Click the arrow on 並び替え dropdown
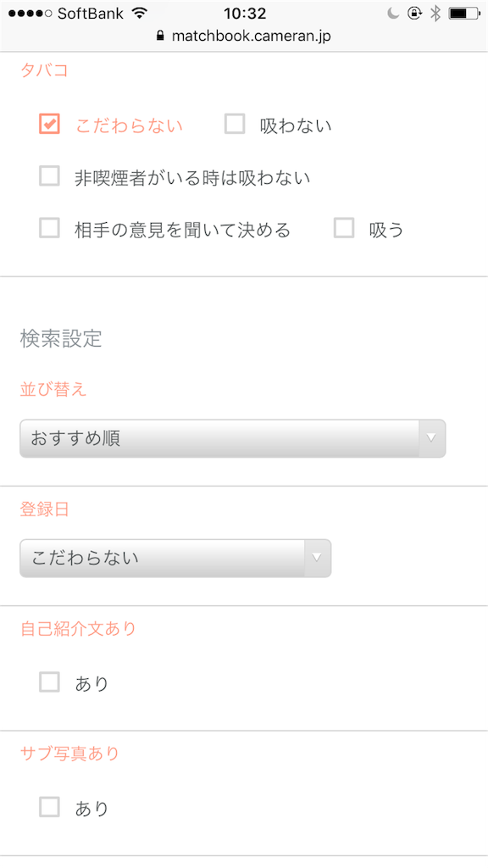This screenshot has height=868, width=488. 431,438
